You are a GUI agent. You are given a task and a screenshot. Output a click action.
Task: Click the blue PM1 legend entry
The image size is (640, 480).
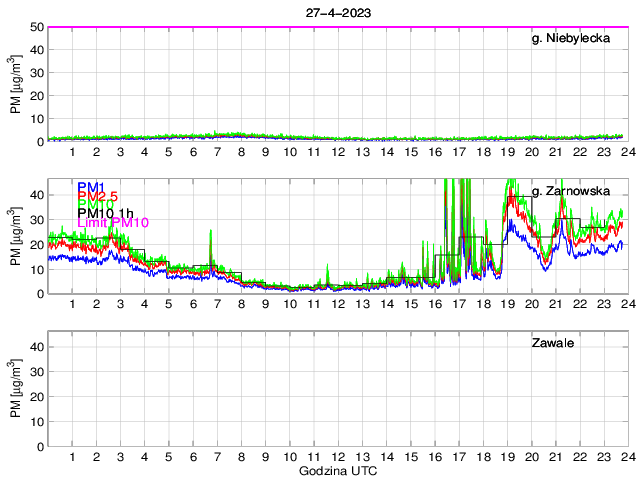click(92, 186)
